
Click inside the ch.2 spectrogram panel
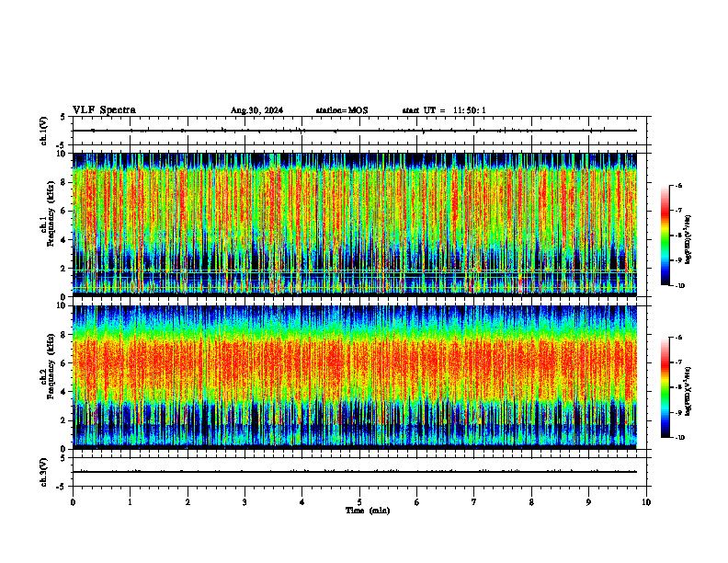354,377
